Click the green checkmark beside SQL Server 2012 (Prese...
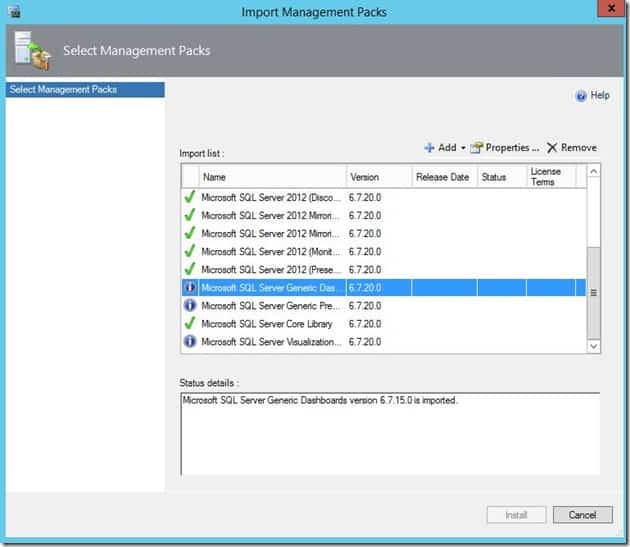Screen dimensions: 630x547 (x=190, y=269)
